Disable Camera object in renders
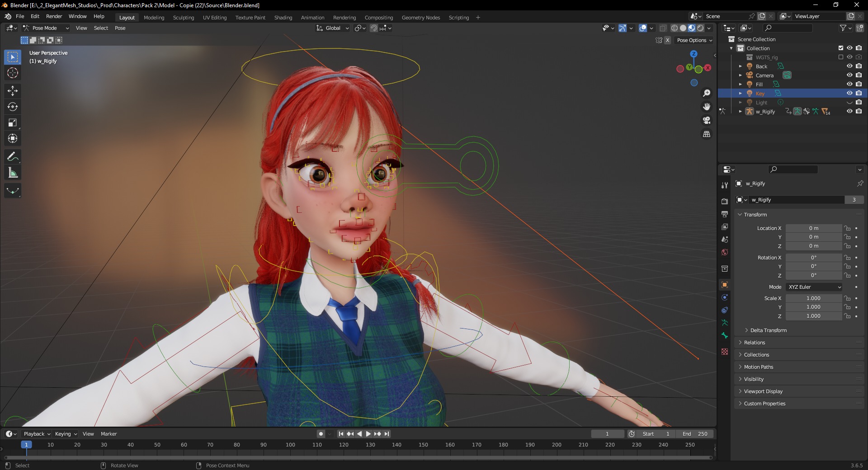 click(859, 75)
